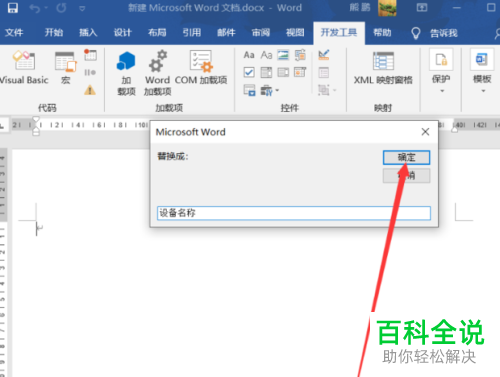
Task: Open XML 映射窗格 pane
Action: pos(383,68)
